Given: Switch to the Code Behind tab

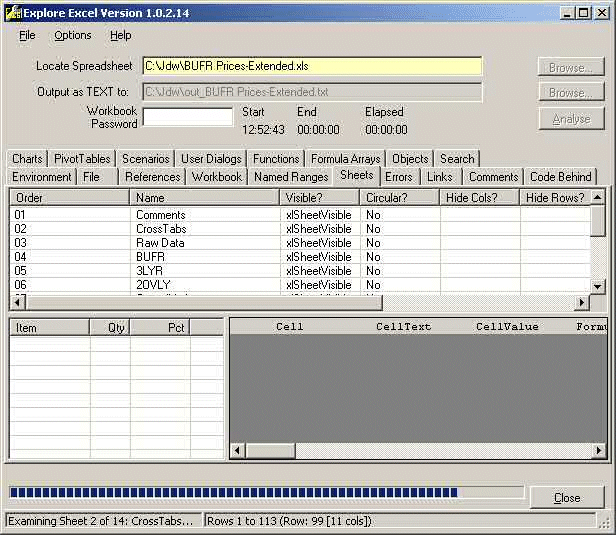Looking at the screenshot, I should (x=561, y=177).
